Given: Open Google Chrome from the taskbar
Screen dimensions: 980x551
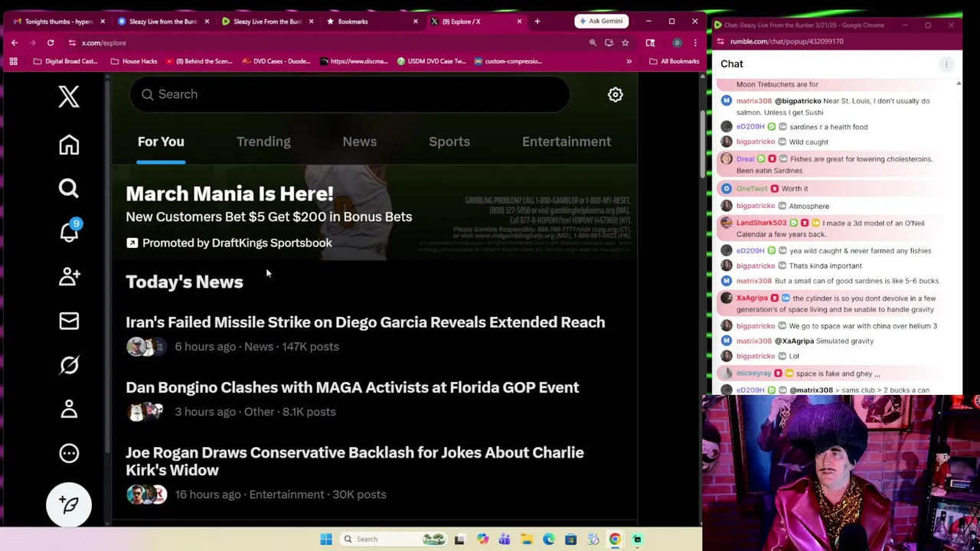Looking at the screenshot, I should coord(615,540).
